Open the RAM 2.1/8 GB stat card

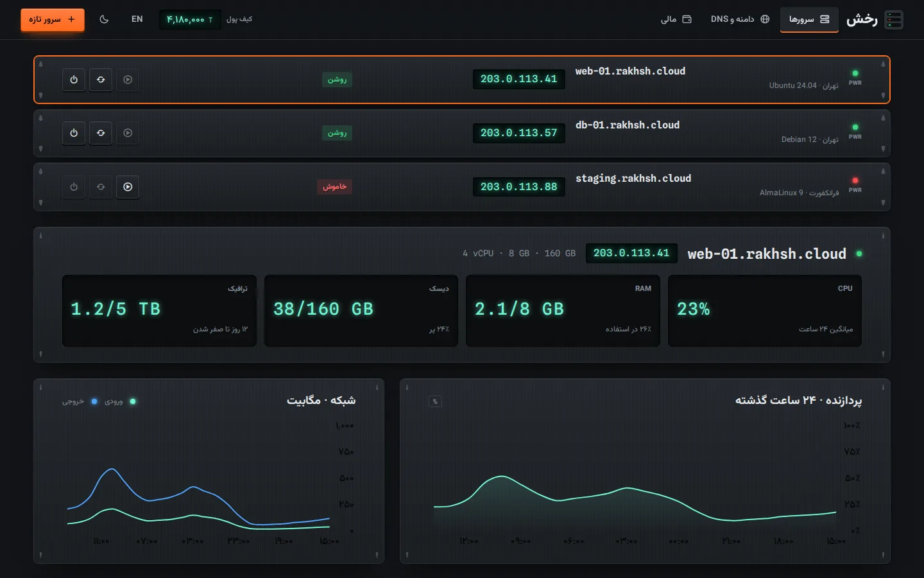pos(563,311)
